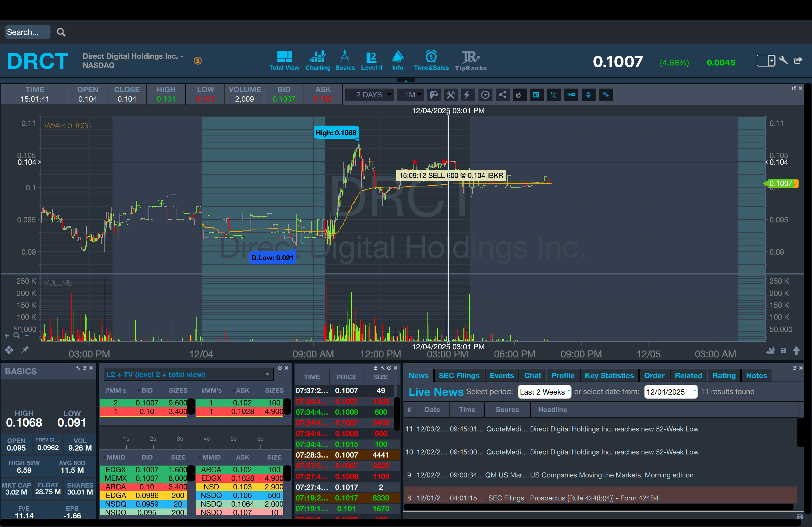The width and height of the screenshot is (812, 527).
Task: Click the lightning bolt chart icon
Action: tap(467, 95)
